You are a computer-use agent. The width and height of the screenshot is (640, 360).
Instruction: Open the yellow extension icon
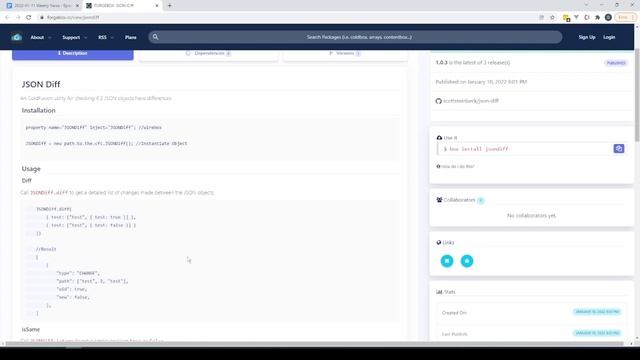point(566,18)
